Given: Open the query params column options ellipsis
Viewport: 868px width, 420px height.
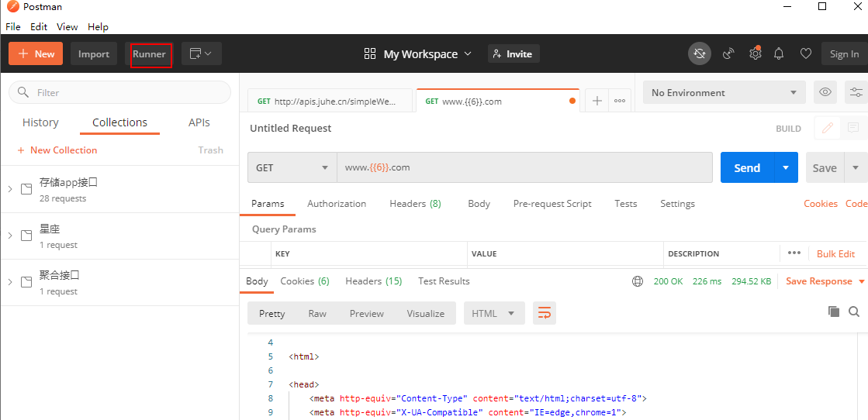Looking at the screenshot, I should pos(794,253).
